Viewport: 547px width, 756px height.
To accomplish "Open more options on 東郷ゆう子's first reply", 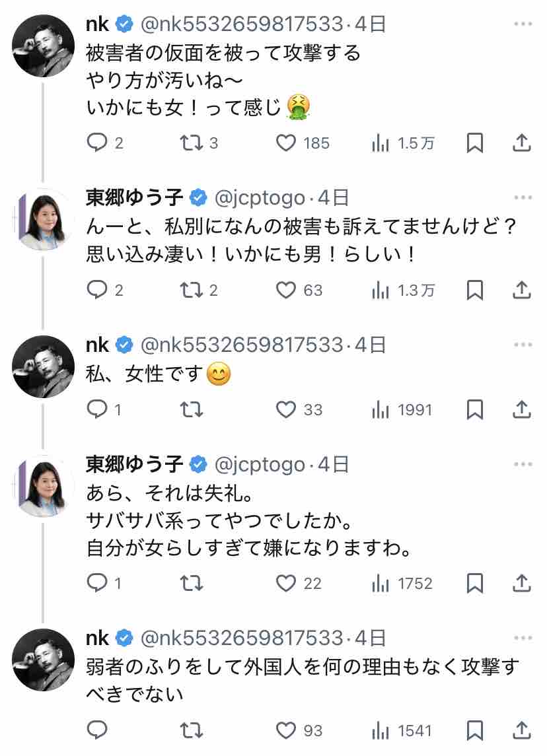I will (523, 197).
